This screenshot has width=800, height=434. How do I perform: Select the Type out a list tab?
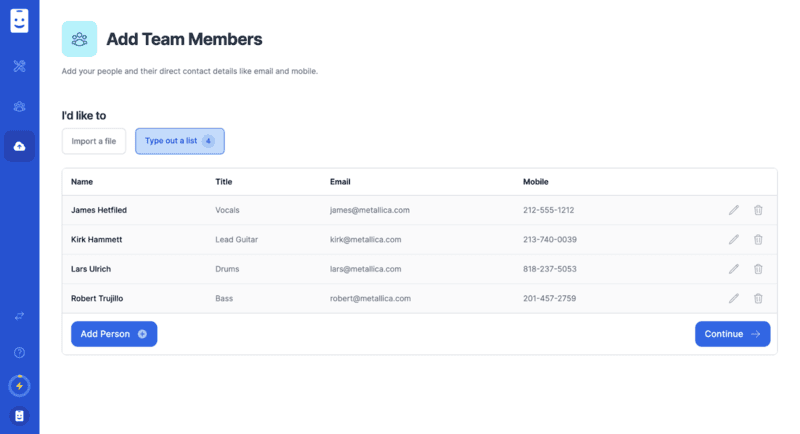point(180,141)
